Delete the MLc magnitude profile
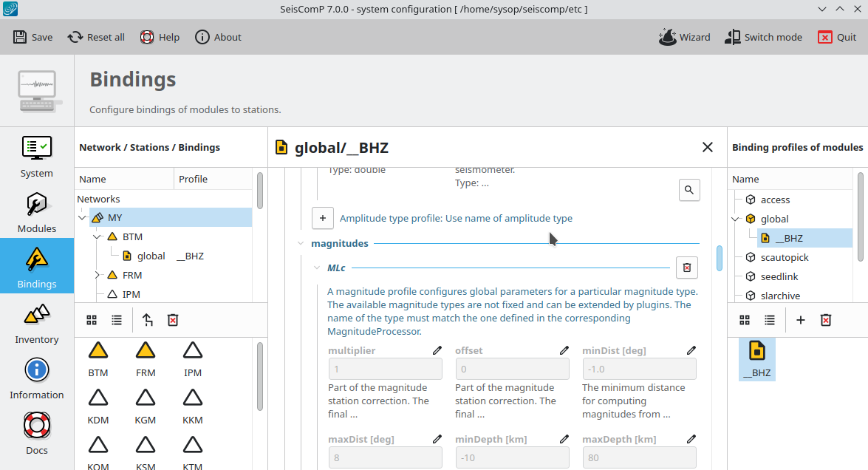Screen dimensions: 868x470 click(687, 268)
